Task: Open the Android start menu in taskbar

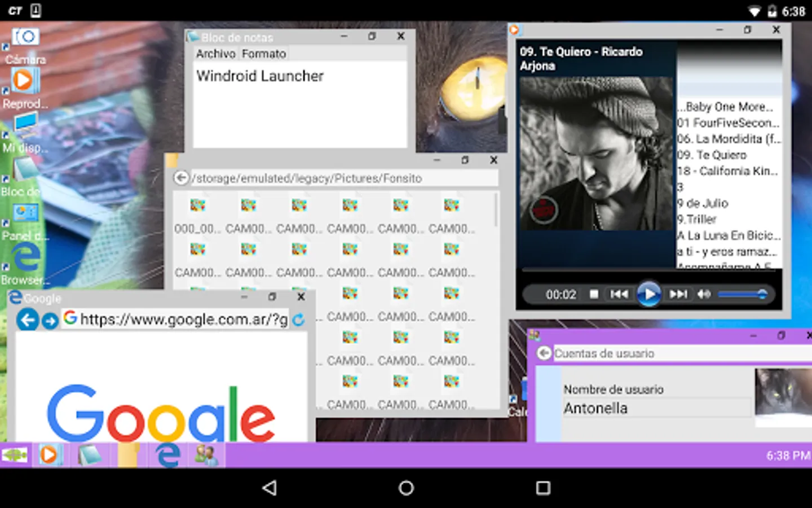Action: (15, 455)
